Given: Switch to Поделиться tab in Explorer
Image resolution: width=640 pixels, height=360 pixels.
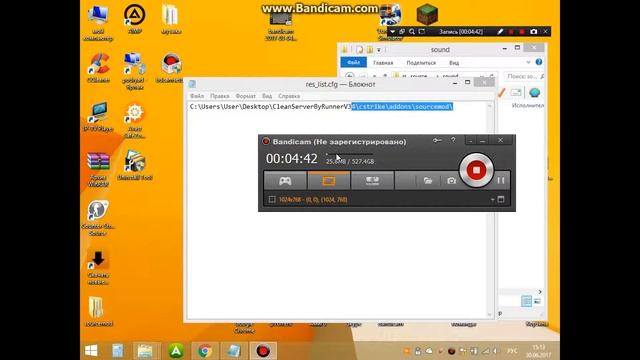Looking at the screenshot, I should [421, 63].
